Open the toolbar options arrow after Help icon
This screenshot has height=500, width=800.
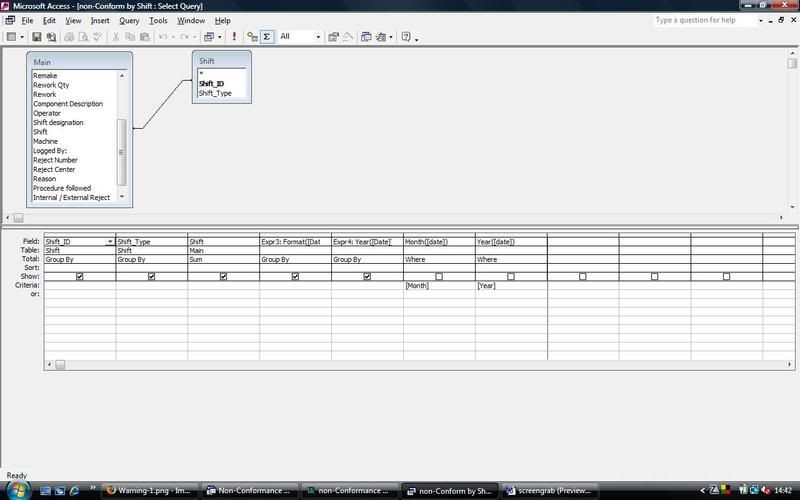point(417,38)
